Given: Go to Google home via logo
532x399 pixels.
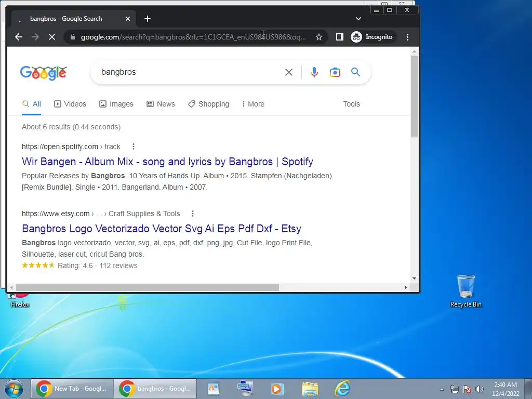Looking at the screenshot, I should [44, 73].
